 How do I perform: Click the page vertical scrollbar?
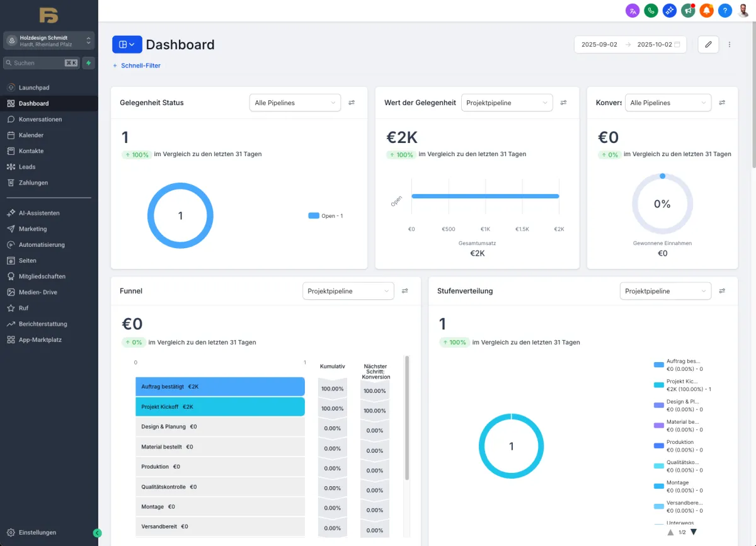(753, 96)
